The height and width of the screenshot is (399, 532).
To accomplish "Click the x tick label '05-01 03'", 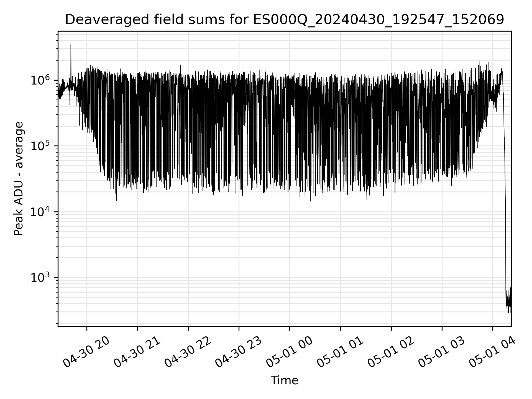I will 441,352.
